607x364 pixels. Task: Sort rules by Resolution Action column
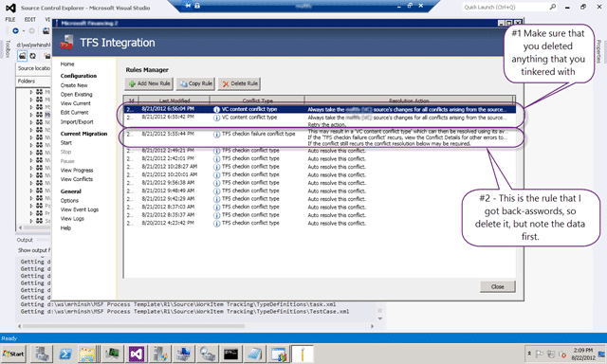409,100
